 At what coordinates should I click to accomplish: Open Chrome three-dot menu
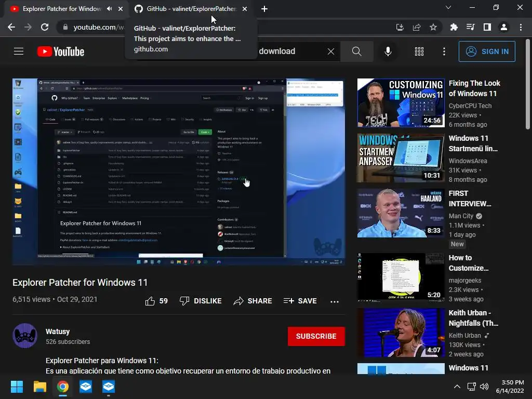pyautogui.click(x=521, y=27)
